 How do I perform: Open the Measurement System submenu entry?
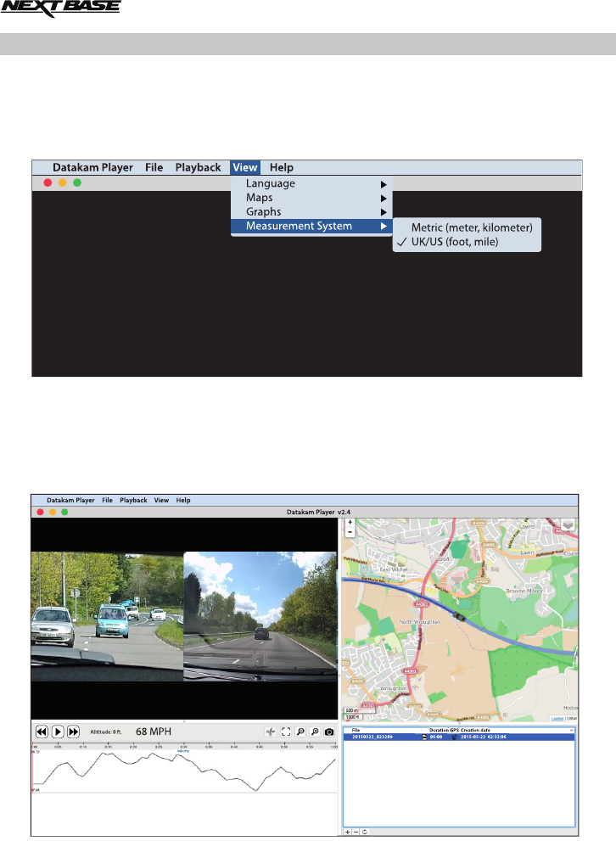(311, 226)
